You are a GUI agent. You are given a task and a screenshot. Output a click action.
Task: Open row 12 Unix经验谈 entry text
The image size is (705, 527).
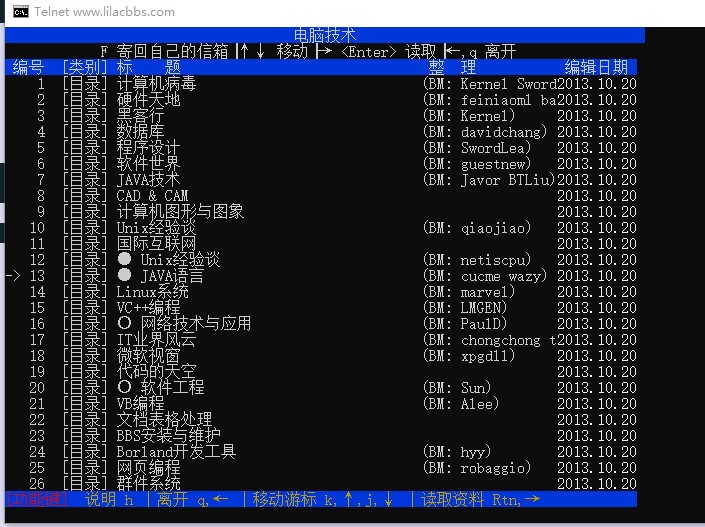180,260
